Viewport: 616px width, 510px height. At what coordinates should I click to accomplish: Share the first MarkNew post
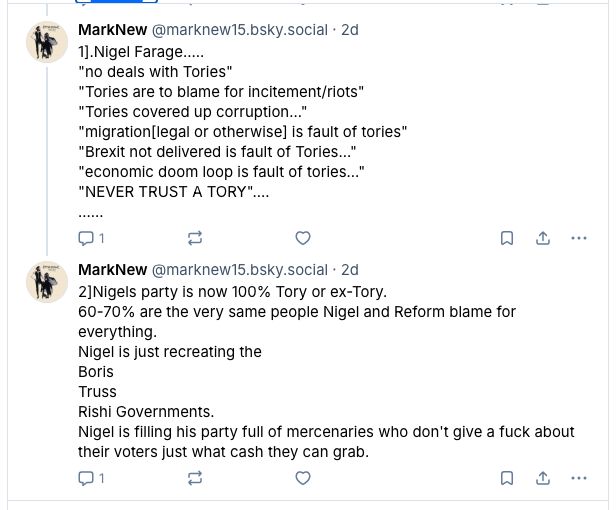point(543,238)
